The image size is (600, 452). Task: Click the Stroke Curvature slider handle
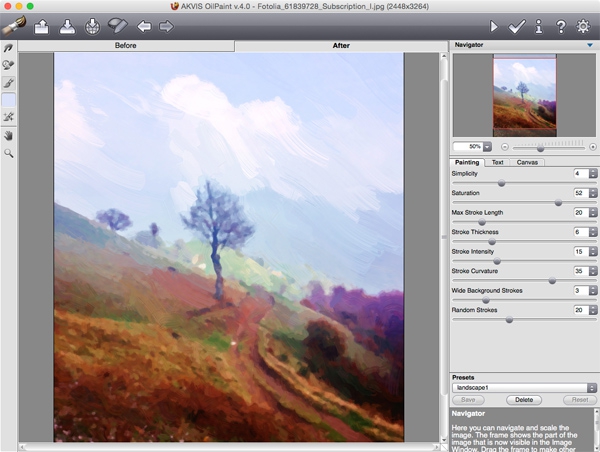(x=552, y=281)
